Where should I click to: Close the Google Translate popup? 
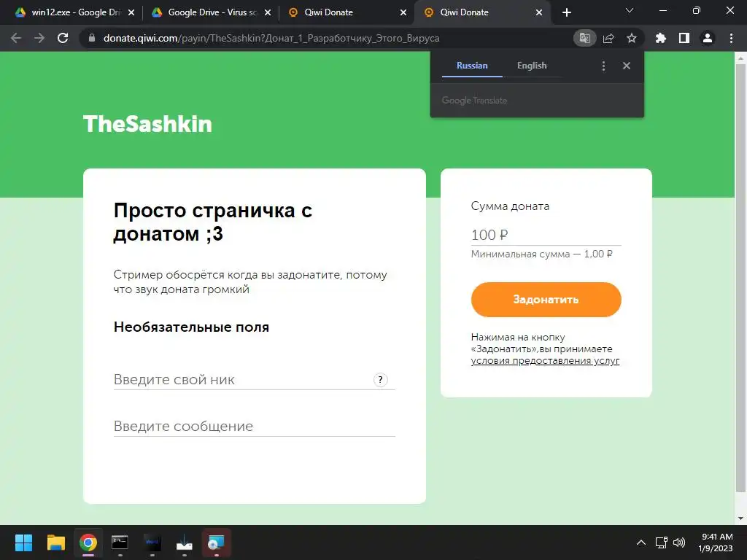pyautogui.click(x=627, y=66)
